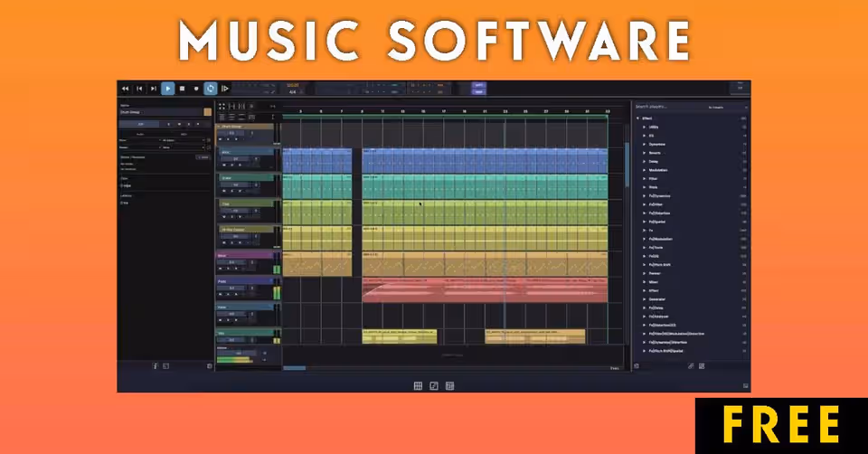
Task: Click the horizontal scrollbar thumb under the arrangement
Action: [295, 368]
